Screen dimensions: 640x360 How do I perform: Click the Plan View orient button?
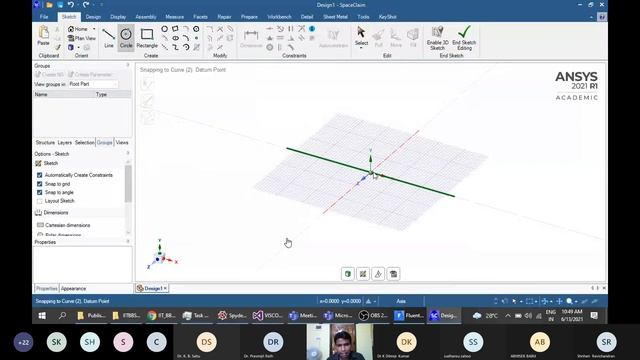[x=82, y=38]
